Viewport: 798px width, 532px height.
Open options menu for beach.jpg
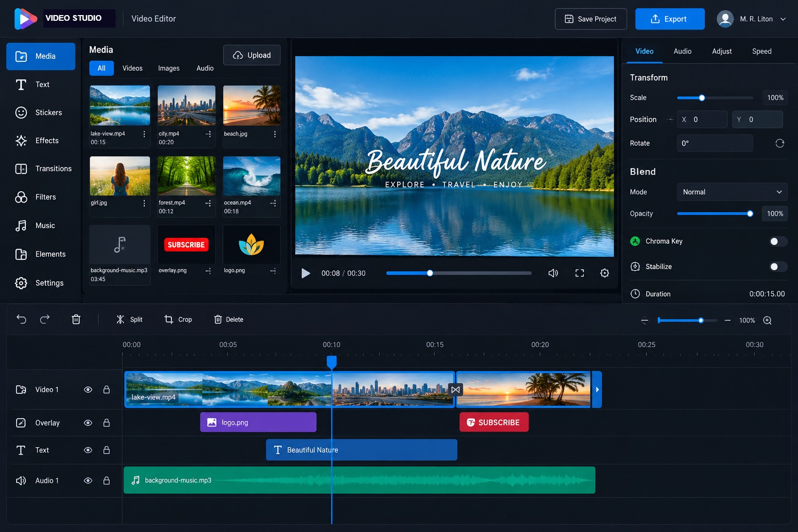pyautogui.click(x=275, y=134)
